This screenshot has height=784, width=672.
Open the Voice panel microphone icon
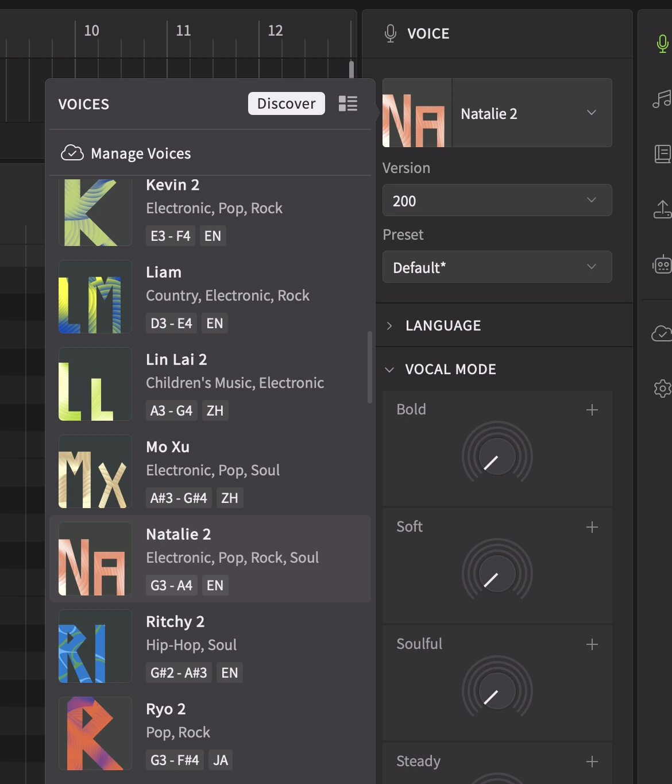click(662, 42)
